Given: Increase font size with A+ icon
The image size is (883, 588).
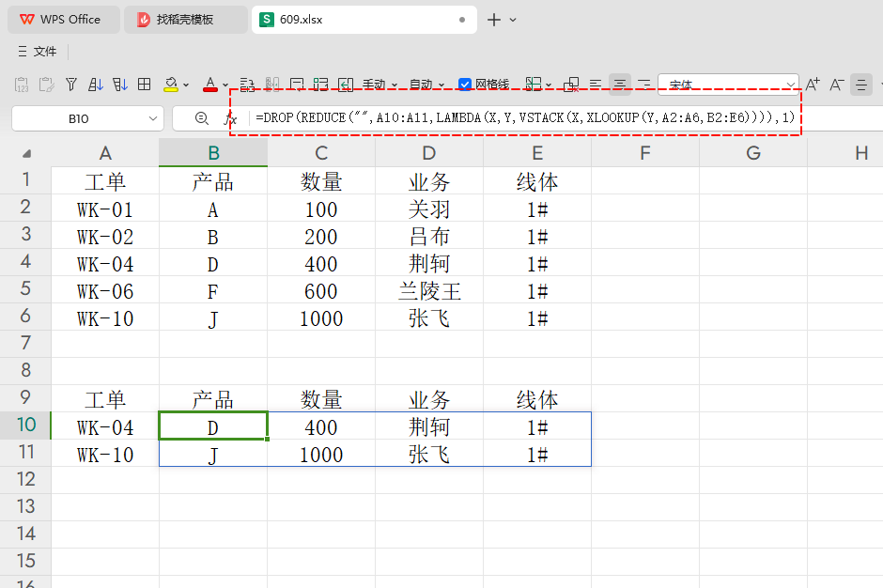Looking at the screenshot, I should click(x=812, y=85).
